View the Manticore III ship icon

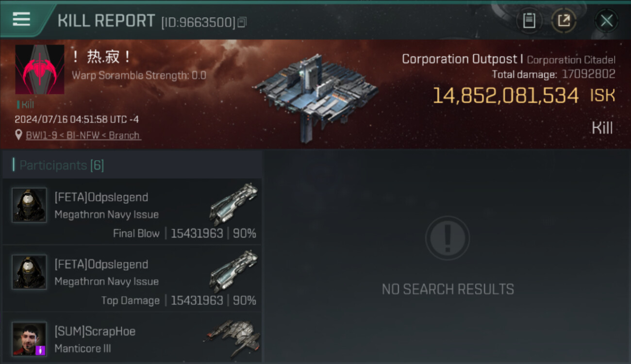tap(233, 338)
